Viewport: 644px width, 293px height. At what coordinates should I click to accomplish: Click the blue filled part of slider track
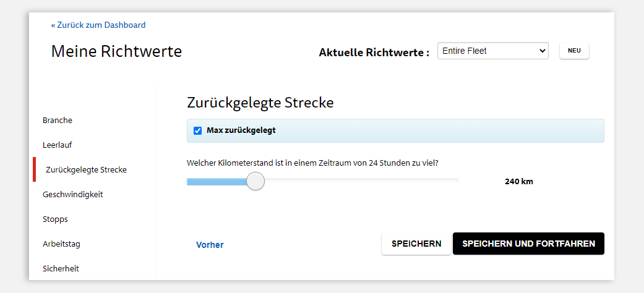217,181
